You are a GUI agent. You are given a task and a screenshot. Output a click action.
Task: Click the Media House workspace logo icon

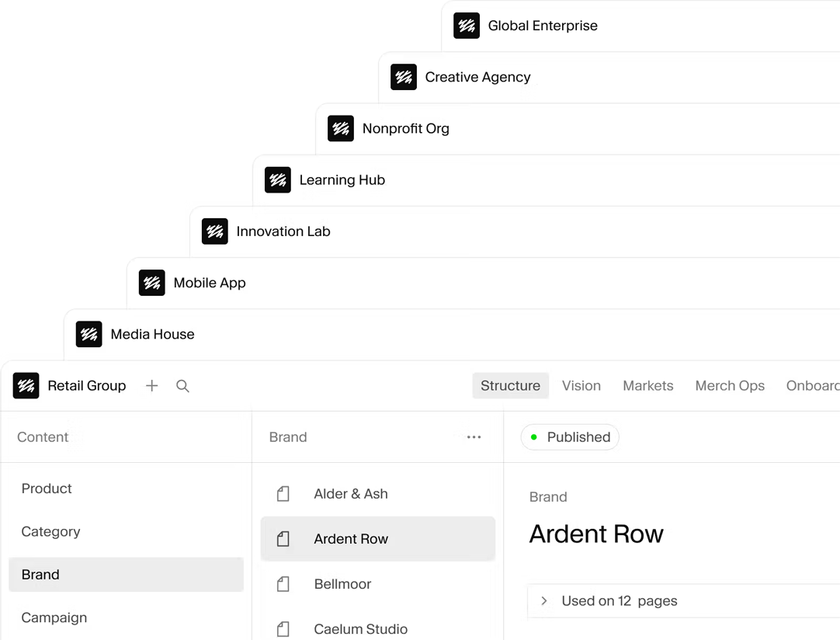(x=89, y=335)
